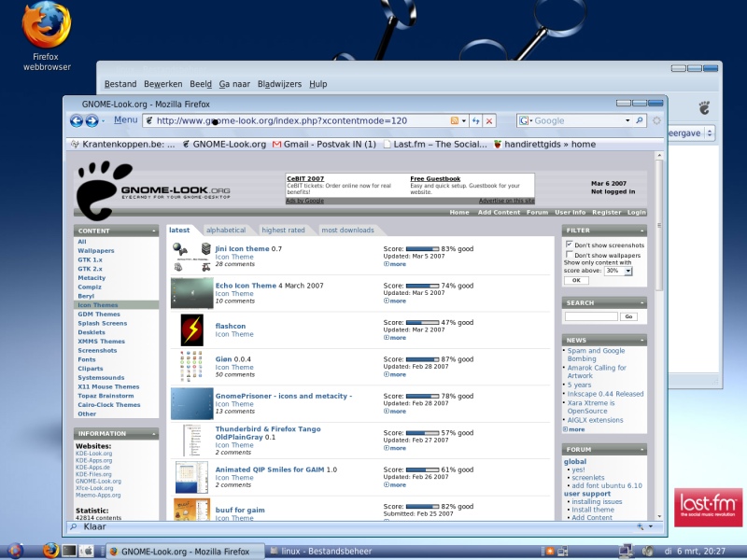This screenshot has height=560, width=747.
Task: Click the Last.fm red logo on desktop
Action: pyautogui.click(x=708, y=508)
